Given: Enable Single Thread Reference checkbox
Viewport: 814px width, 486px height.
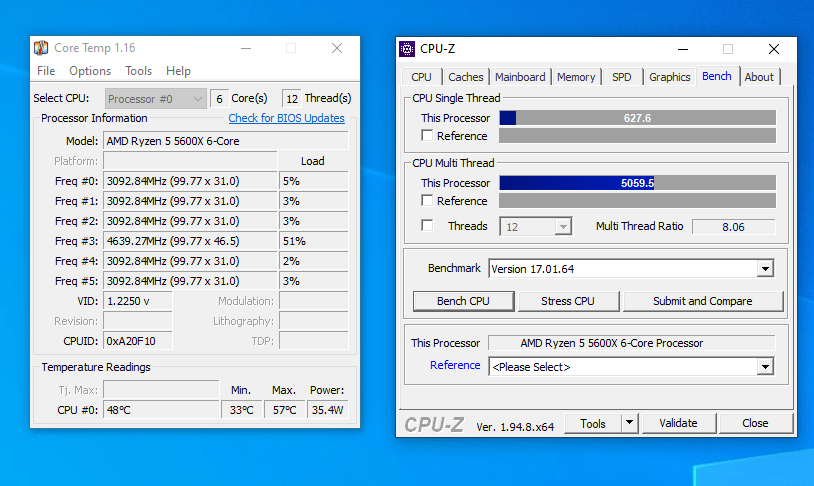Looking at the screenshot, I should pyautogui.click(x=427, y=136).
